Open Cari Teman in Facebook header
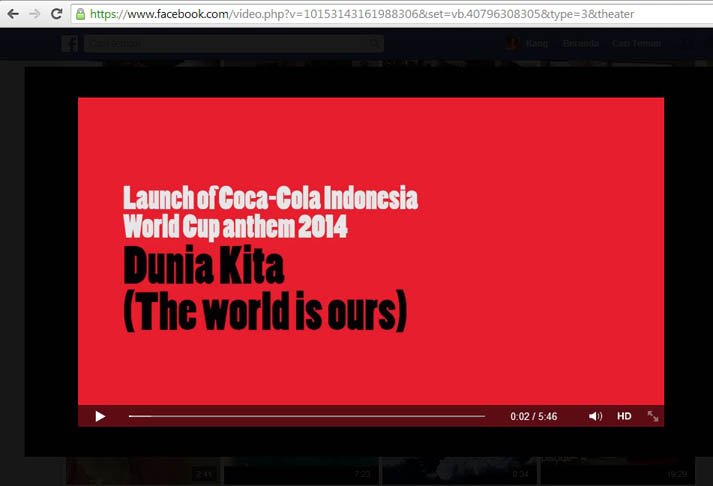 click(x=636, y=44)
